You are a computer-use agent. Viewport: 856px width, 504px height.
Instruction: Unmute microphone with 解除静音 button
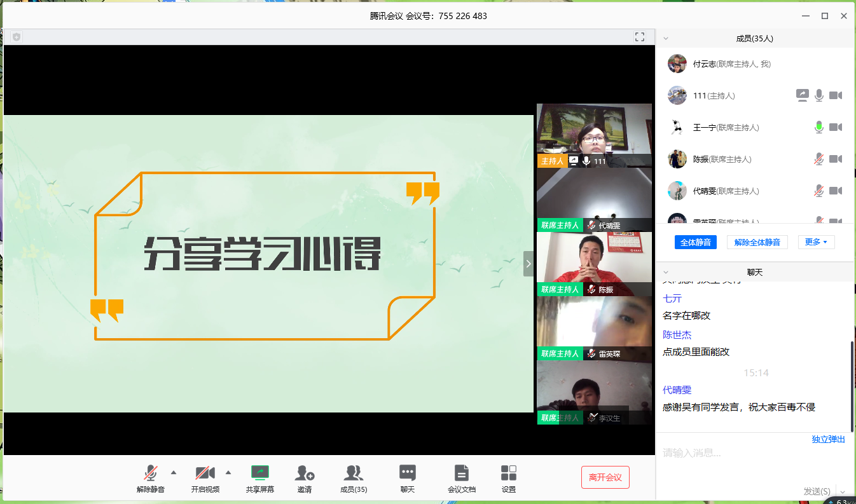tap(151, 479)
